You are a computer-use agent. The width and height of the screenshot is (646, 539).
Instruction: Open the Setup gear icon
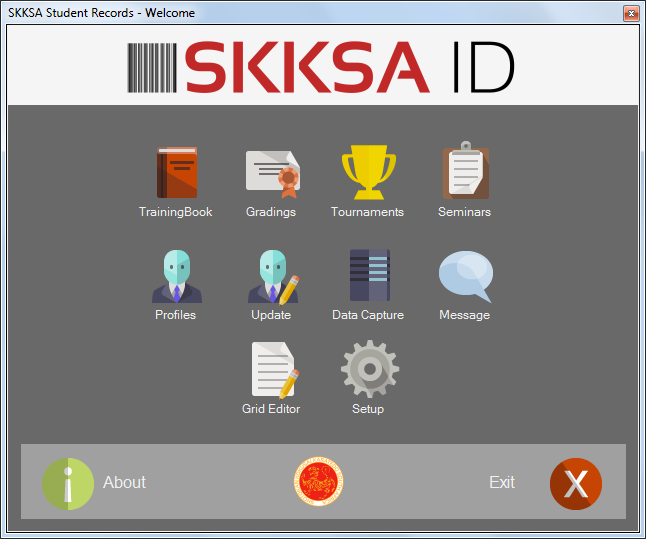click(369, 370)
